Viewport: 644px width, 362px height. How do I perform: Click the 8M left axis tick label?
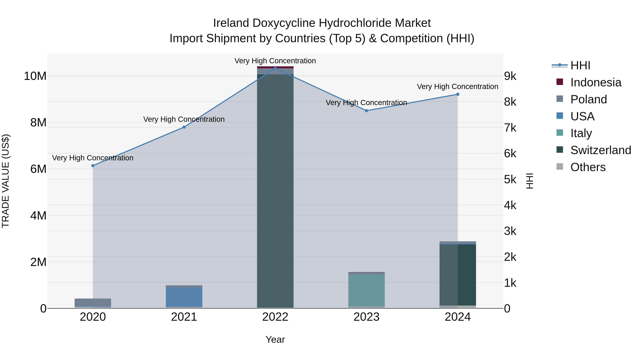[x=38, y=123]
